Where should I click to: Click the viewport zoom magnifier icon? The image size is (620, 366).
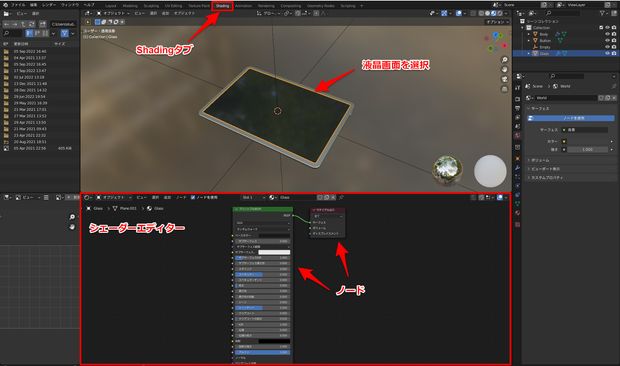(505, 60)
